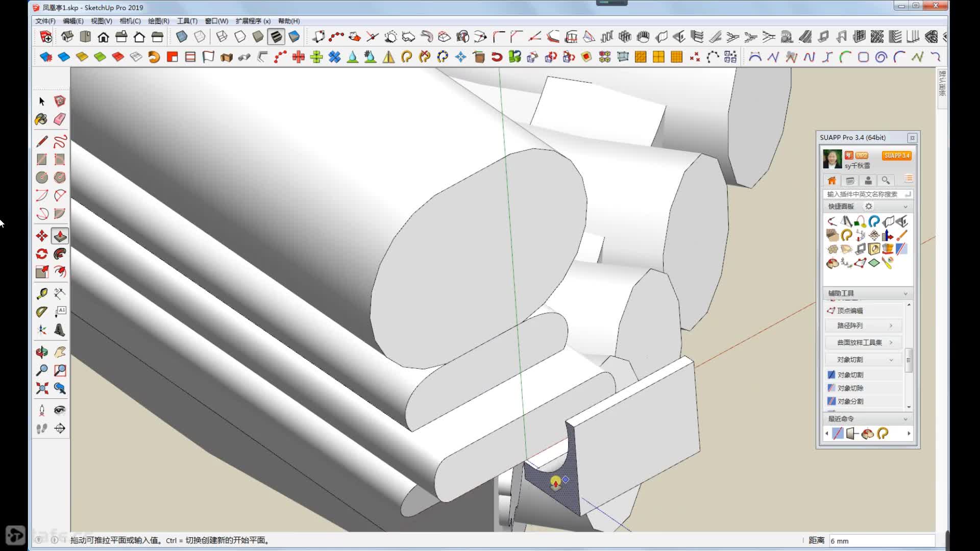Pick the Follow Me tool

point(60,254)
